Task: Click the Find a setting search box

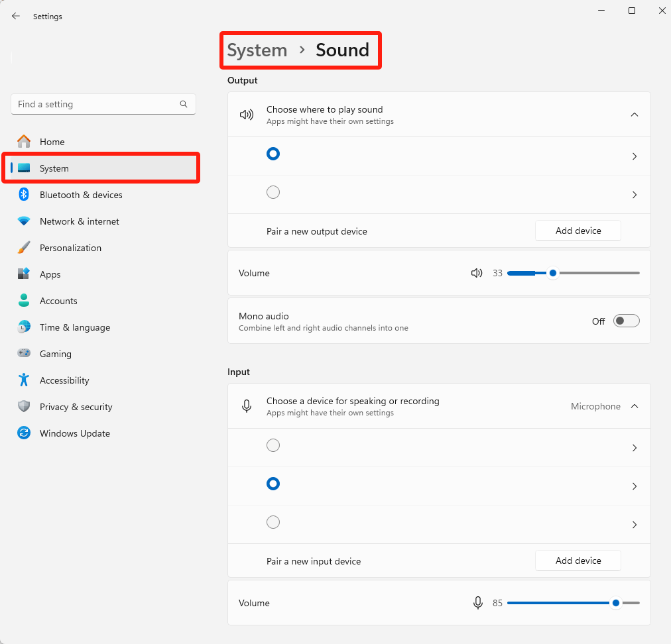Action: 103,104
